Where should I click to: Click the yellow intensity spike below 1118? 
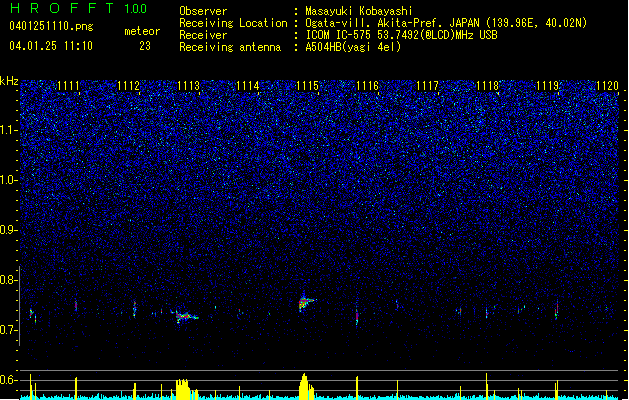(x=487, y=386)
